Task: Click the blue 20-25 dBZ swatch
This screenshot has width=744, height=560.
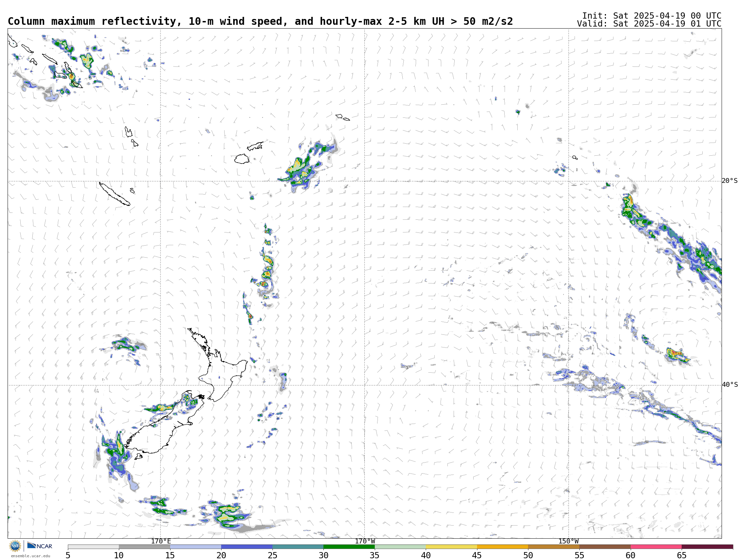Action: pyautogui.click(x=247, y=547)
